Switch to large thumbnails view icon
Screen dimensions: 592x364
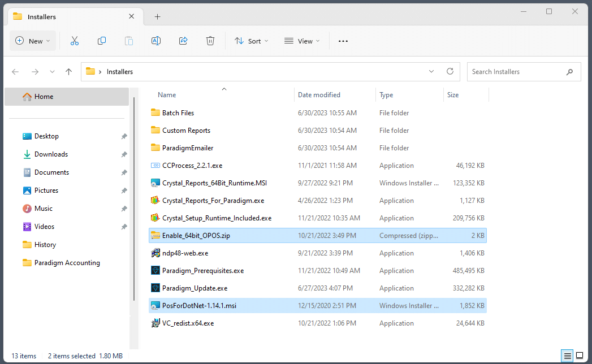coord(580,356)
